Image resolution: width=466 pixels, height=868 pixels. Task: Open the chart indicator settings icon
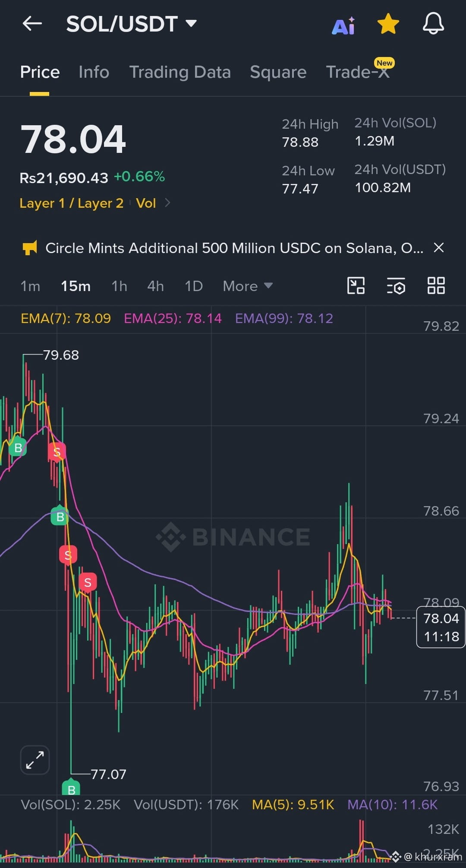tap(396, 285)
